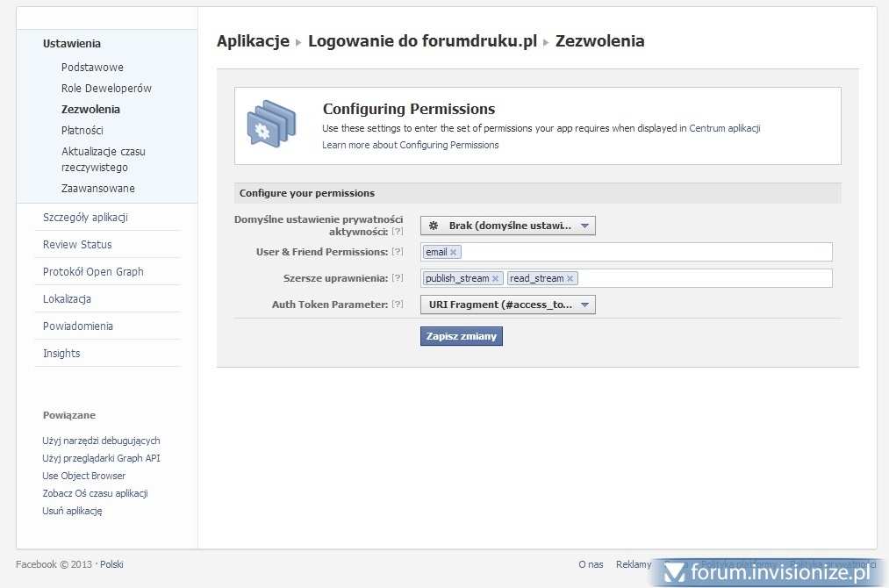
Task: Open Role Deweloperów in sidebar
Action: click(x=106, y=89)
